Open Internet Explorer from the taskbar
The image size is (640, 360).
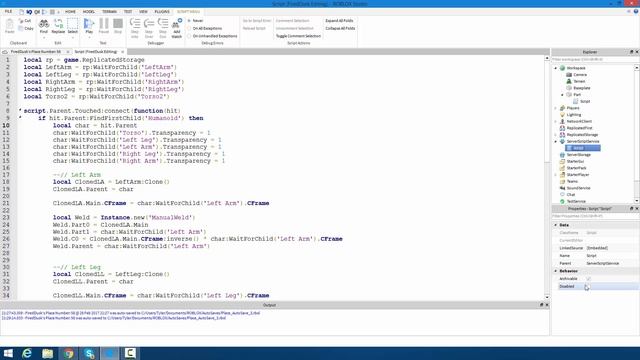coord(27,353)
